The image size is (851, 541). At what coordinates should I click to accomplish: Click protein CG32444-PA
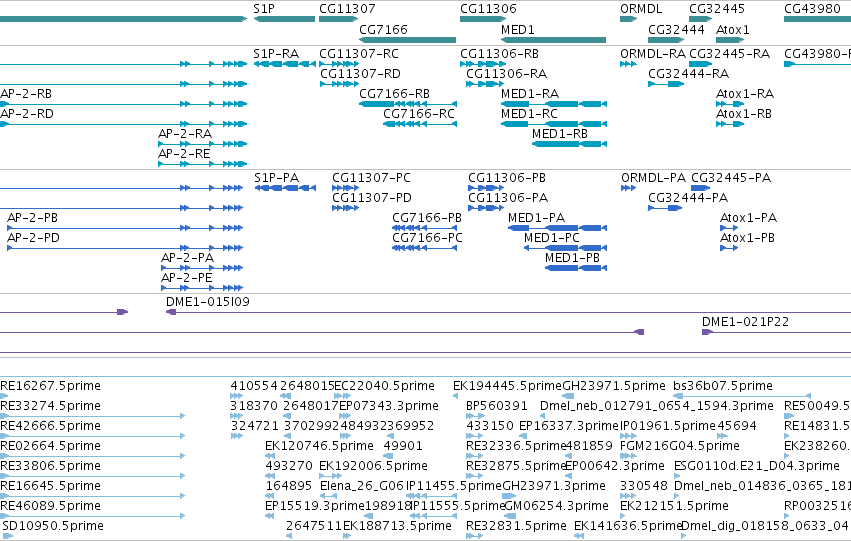point(688,198)
